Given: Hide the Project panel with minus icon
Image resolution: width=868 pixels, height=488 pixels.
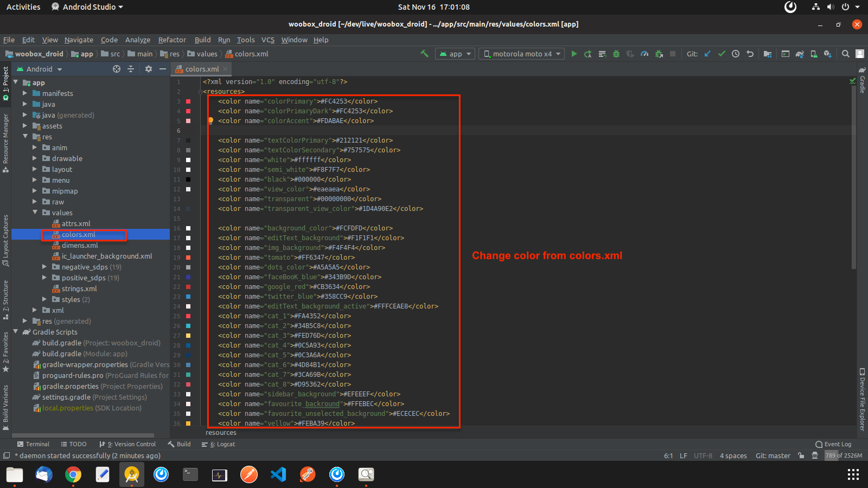Looking at the screenshot, I should 162,69.
